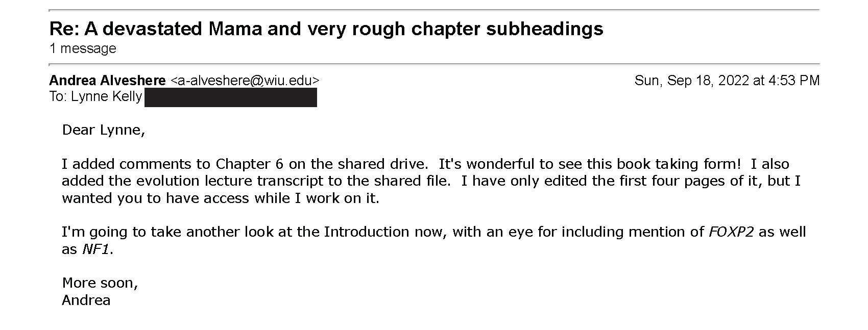Click the Sun, Sep 18, 2022 timestamp

coord(727,81)
